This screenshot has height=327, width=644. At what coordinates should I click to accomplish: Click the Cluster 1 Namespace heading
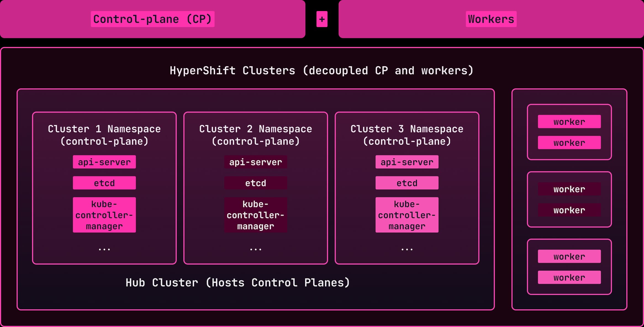coord(104,135)
